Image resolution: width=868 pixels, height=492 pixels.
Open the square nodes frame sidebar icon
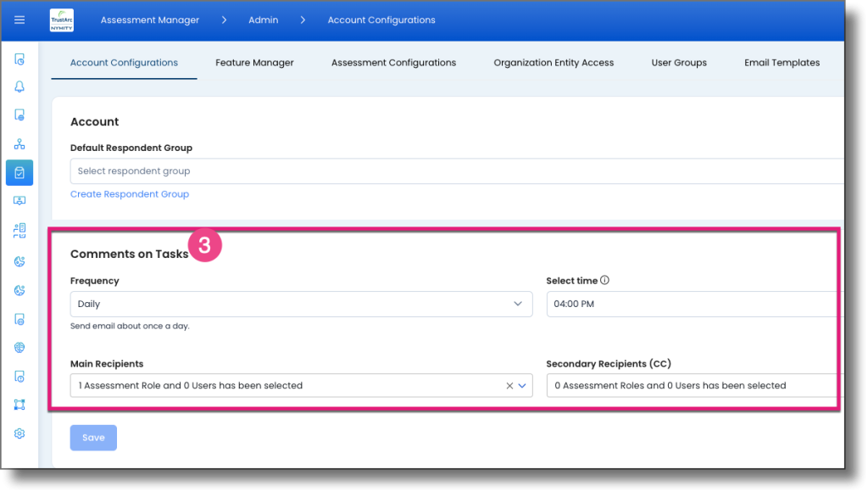click(19, 405)
